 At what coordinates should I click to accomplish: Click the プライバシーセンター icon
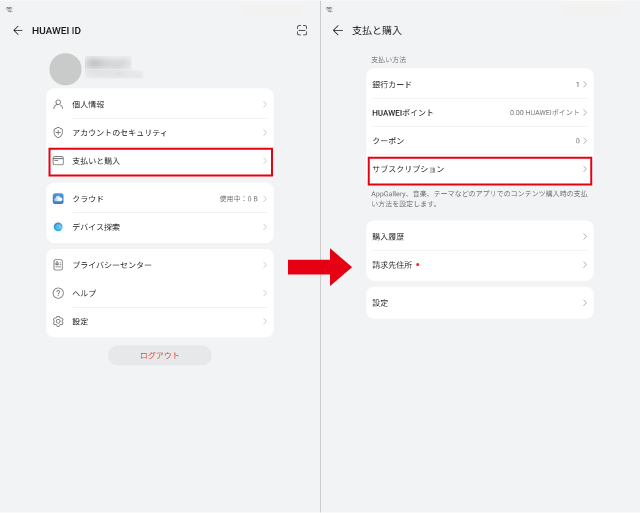[58, 265]
